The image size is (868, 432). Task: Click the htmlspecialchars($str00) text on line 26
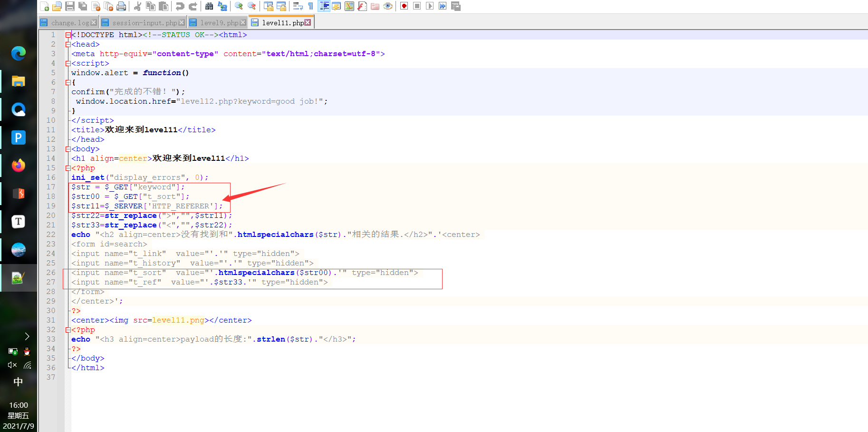tap(275, 273)
